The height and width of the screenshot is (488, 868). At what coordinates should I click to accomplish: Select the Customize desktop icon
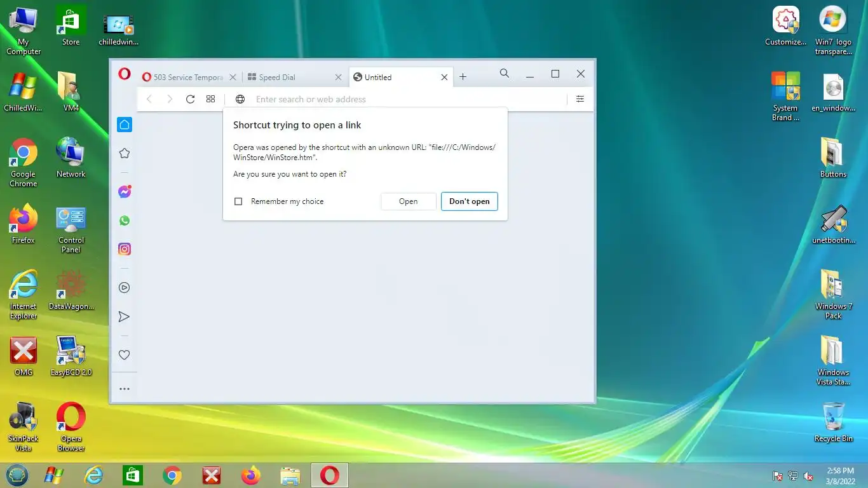(x=786, y=27)
